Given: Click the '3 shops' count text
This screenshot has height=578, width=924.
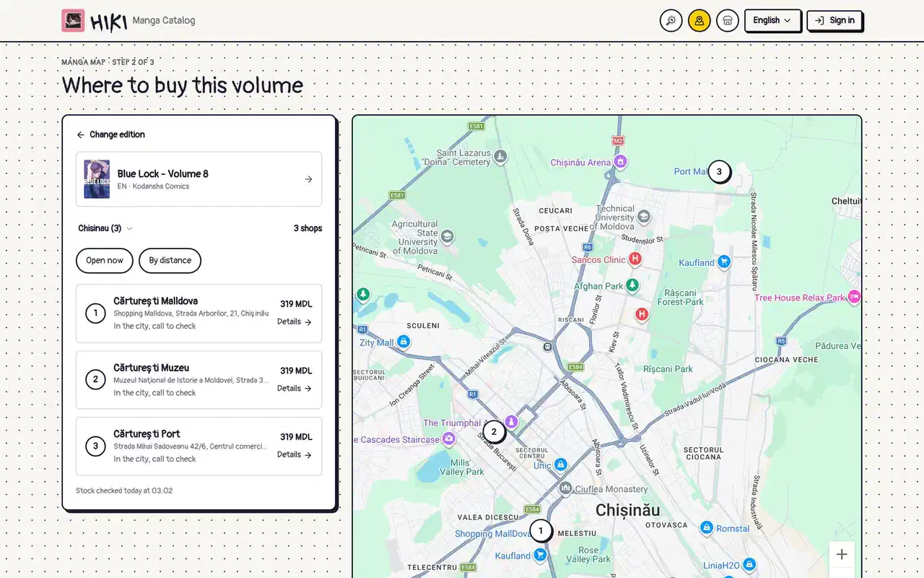Looking at the screenshot, I should pyautogui.click(x=308, y=228).
